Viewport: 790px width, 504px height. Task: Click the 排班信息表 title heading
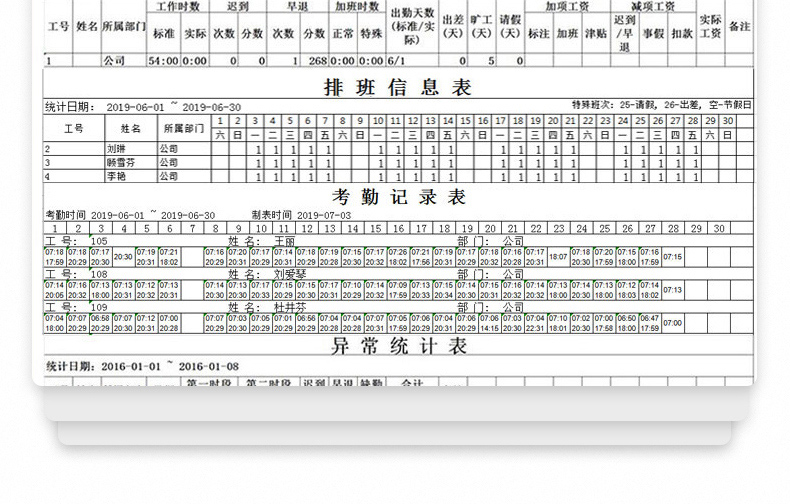398,87
